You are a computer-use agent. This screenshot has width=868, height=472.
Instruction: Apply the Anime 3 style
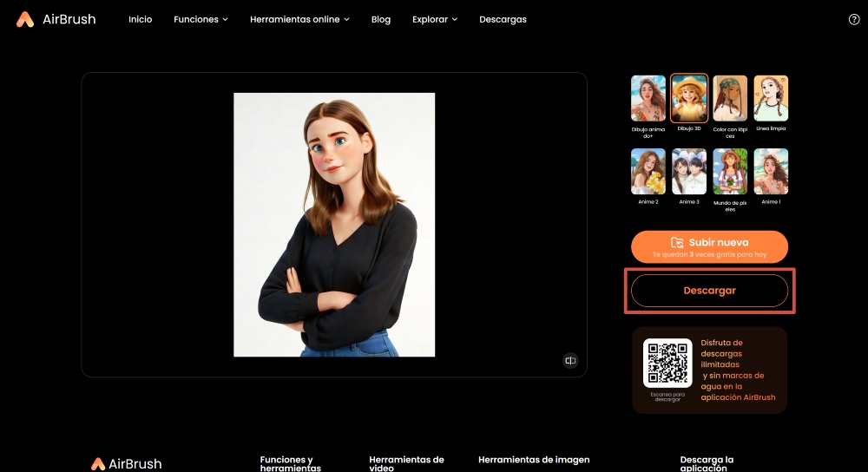689,172
